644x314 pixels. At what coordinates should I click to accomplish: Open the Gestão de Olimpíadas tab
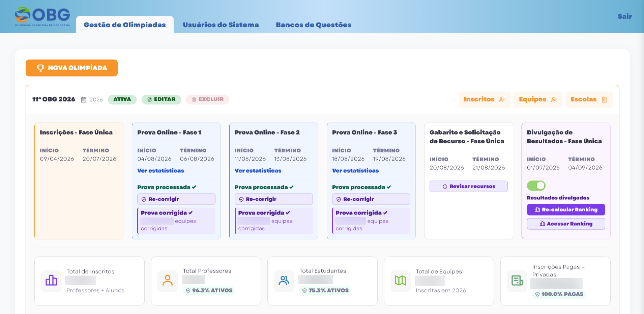coord(125,25)
